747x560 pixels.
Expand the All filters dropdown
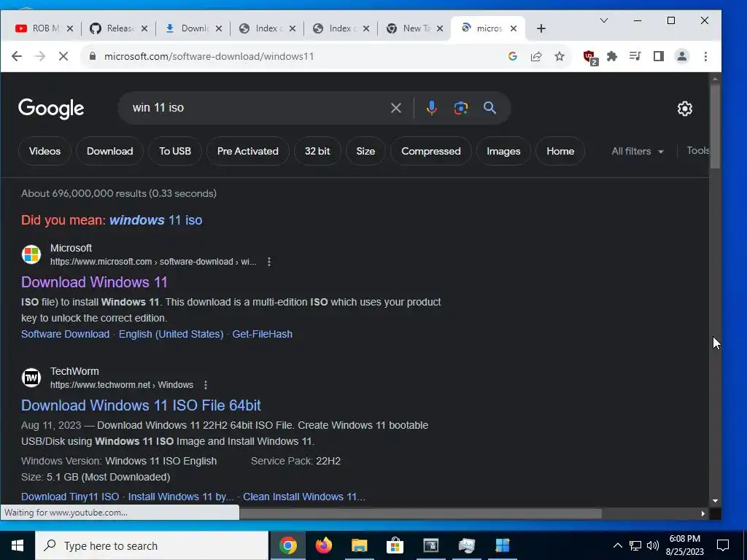tap(638, 151)
